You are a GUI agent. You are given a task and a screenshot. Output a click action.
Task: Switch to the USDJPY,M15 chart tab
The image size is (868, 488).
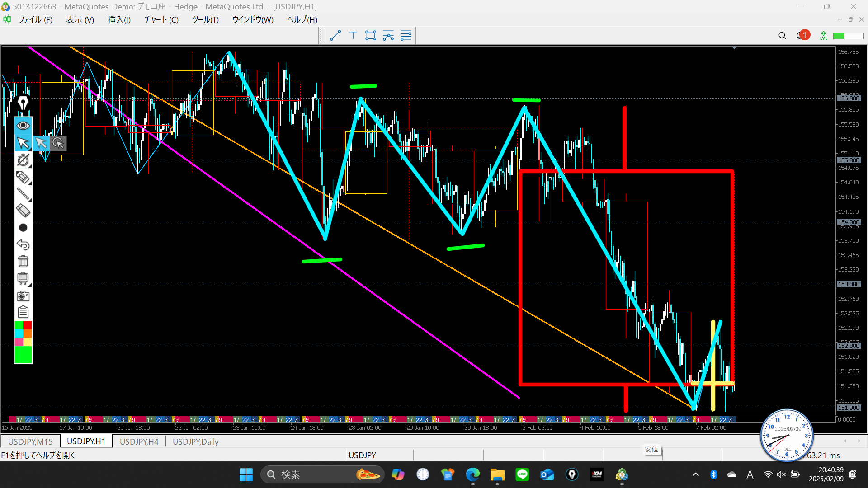[x=30, y=441]
